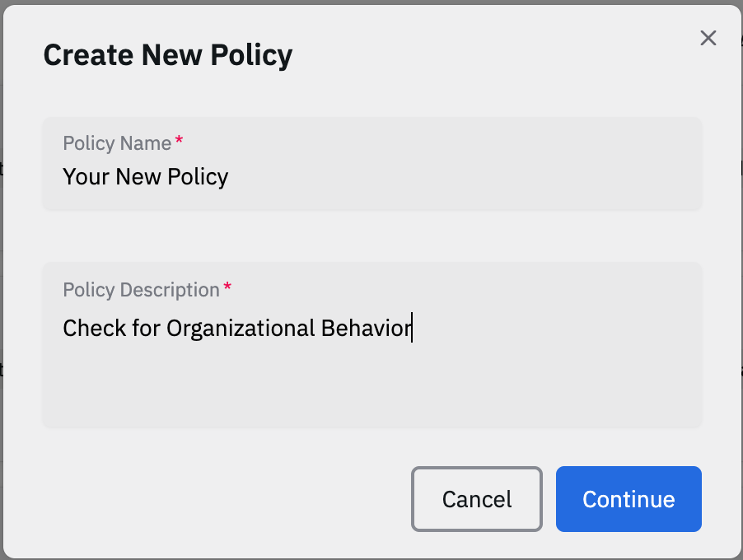
Task: Click blank area right of "Your New Policy"
Action: [x=461, y=176]
